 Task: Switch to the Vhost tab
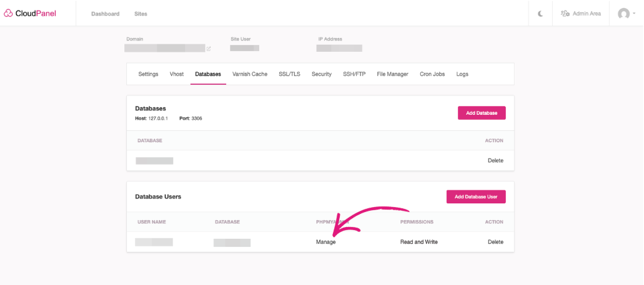pos(177,74)
